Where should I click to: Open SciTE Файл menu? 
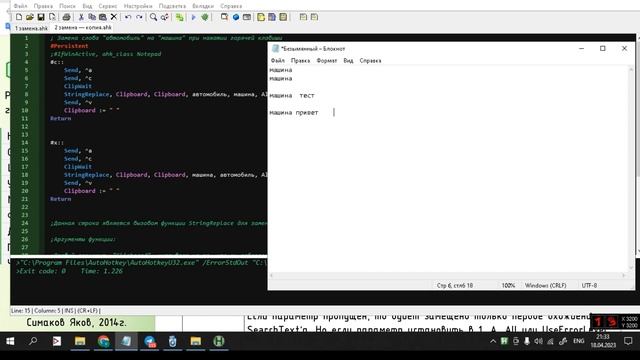[20, 6]
